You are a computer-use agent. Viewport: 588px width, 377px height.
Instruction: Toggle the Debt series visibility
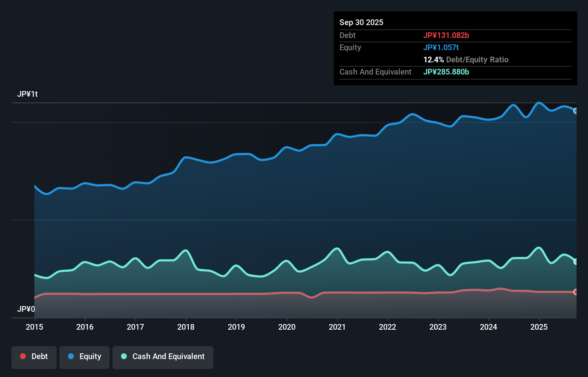point(34,357)
